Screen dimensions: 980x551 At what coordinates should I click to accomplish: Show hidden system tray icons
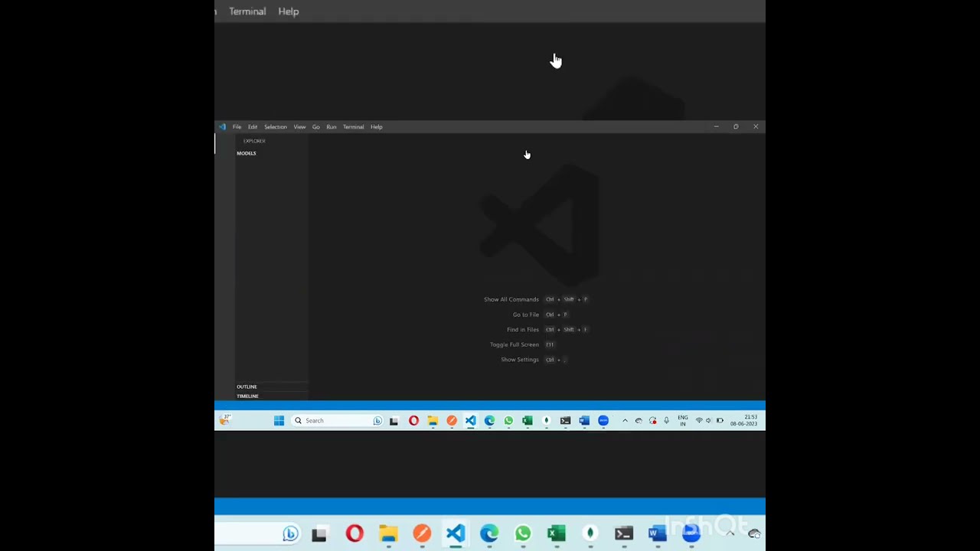click(x=625, y=420)
